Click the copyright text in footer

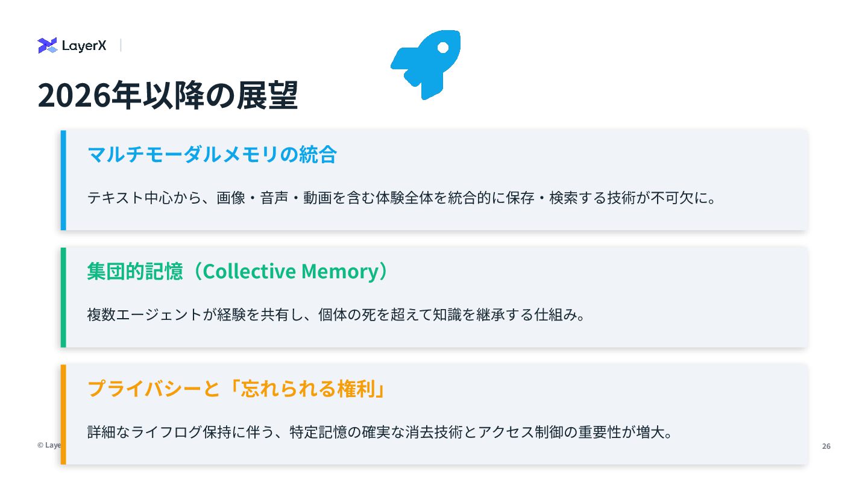tap(49, 445)
